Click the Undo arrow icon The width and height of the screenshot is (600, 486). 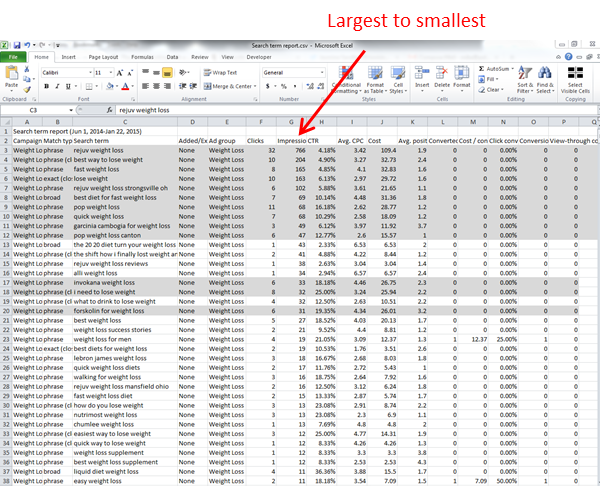27,45
